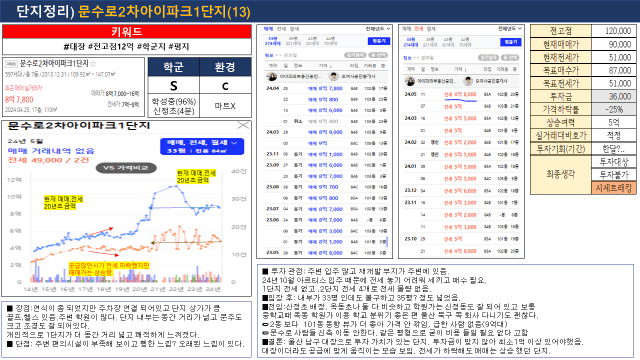Screen dimensions: 640x360
Task: Close the 문수로2차아이파크1단지 price chart popup
Action: pyautogui.click(x=243, y=125)
